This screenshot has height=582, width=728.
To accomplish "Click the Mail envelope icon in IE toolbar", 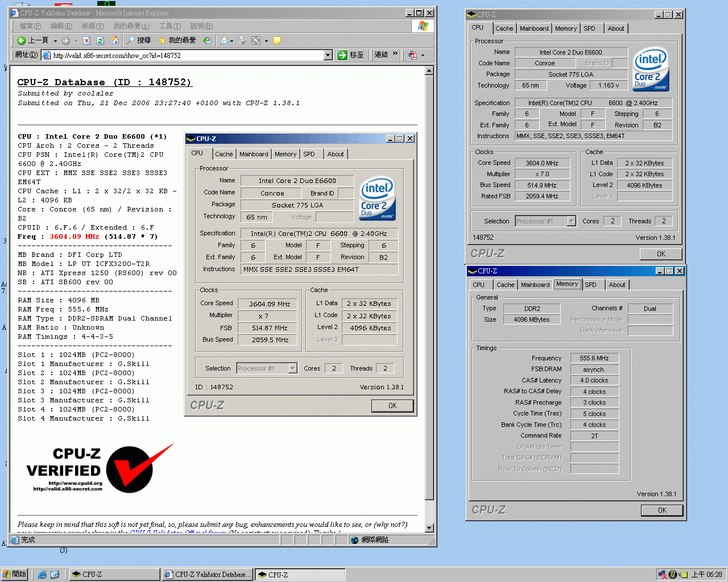I will point(224,40).
